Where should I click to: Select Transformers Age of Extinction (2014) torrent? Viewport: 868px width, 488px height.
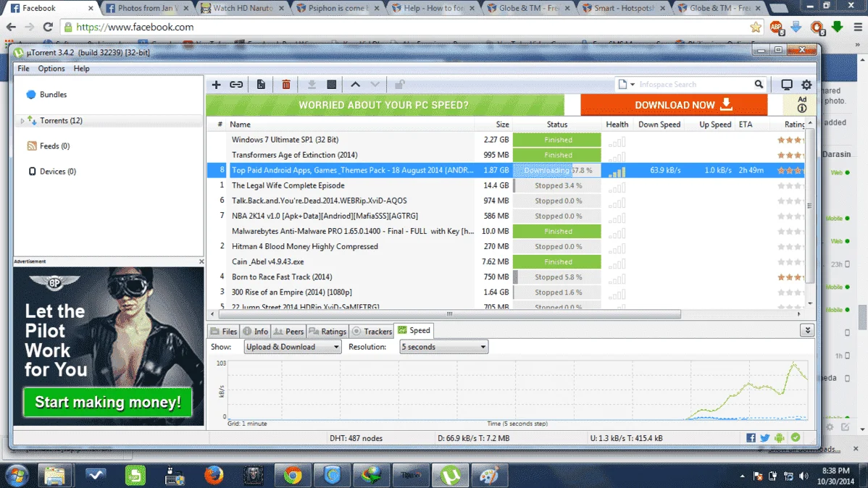[x=294, y=155]
